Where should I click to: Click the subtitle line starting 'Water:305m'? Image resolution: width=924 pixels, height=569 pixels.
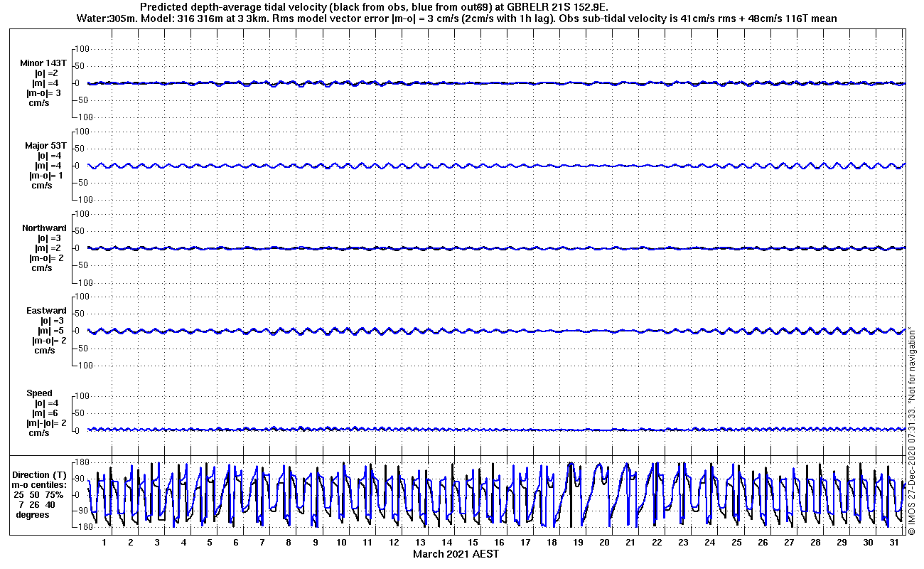tap(456, 18)
